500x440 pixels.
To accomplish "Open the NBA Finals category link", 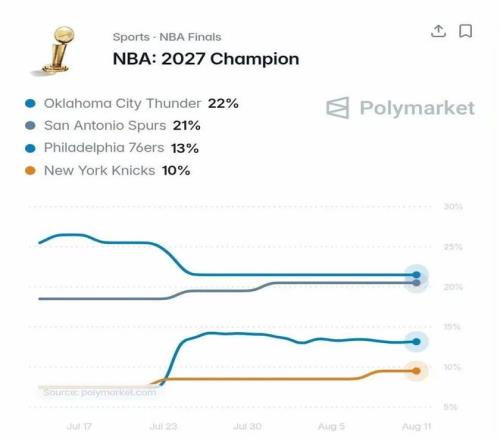I will [190, 37].
